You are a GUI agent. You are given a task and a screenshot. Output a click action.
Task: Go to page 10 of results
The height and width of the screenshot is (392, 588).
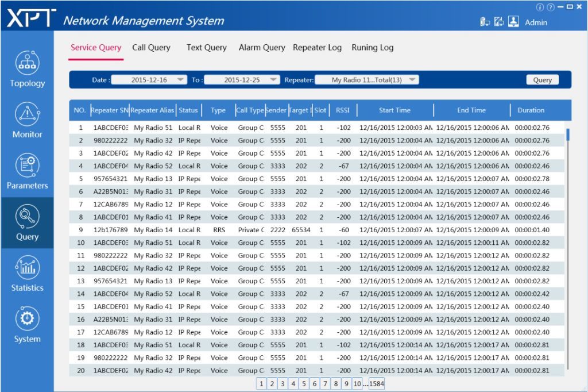pyautogui.click(x=357, y=384)
